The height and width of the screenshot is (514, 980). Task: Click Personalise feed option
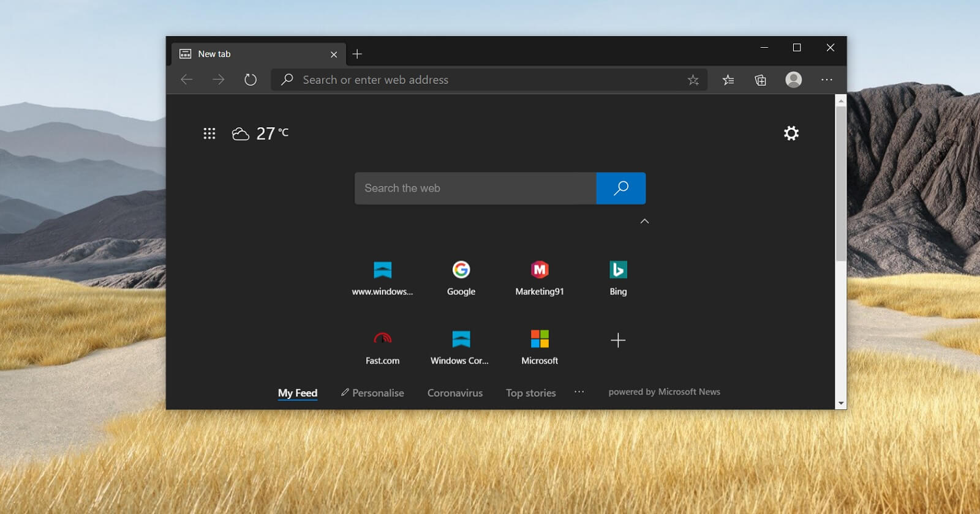pyautogui.click(x=372, y=393)
